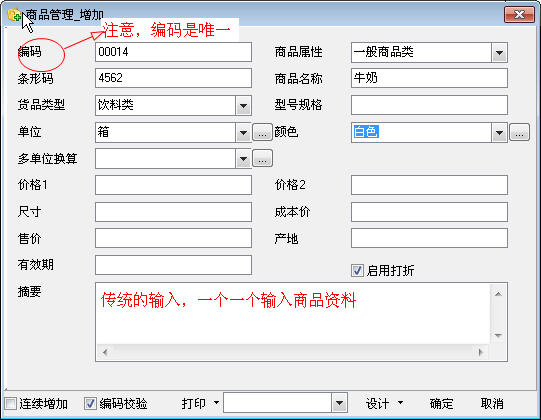The height and width of the screenshot is (420, 541).
Task: Click the 确定 (OK) button
Action: (442, 403)
